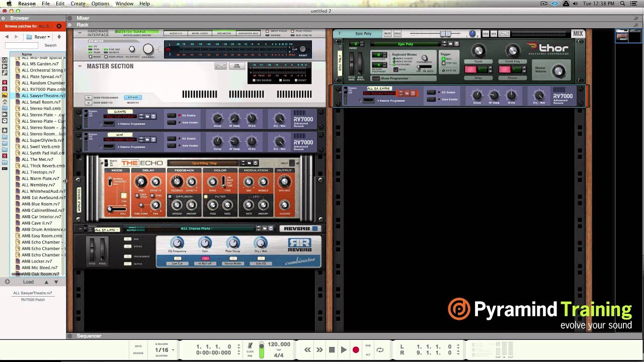Stop playback in the transport
This screenshot has width=644, height=362.
click(x=332, y=350)
